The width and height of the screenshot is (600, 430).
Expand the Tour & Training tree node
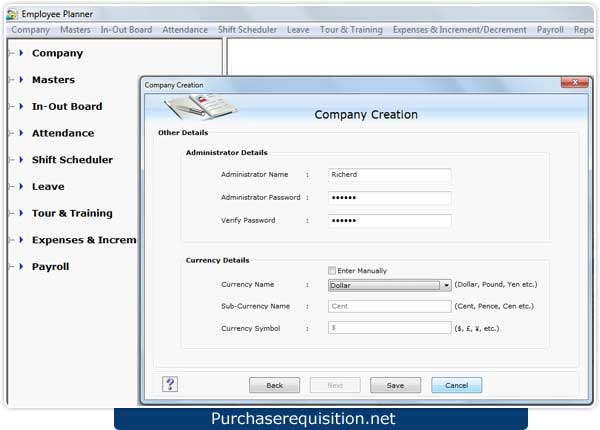21,213
